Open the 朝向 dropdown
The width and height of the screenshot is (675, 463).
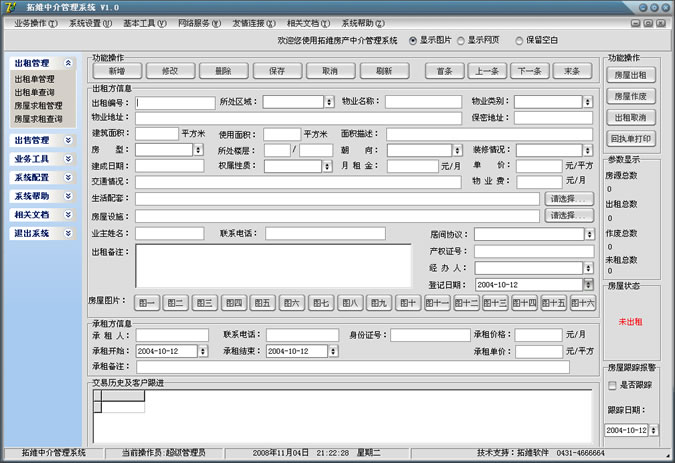point(457,150)
